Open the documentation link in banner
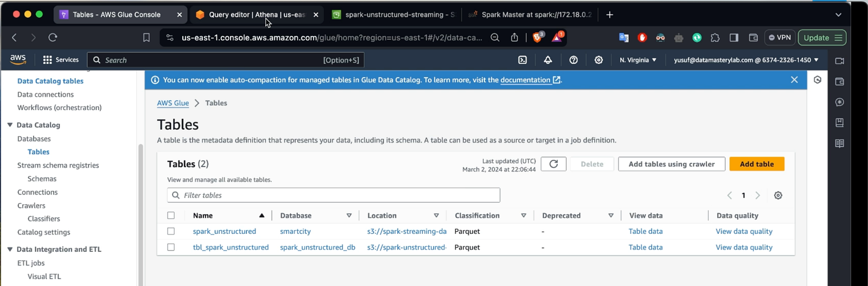868x286 pixels. click(530, 80)
